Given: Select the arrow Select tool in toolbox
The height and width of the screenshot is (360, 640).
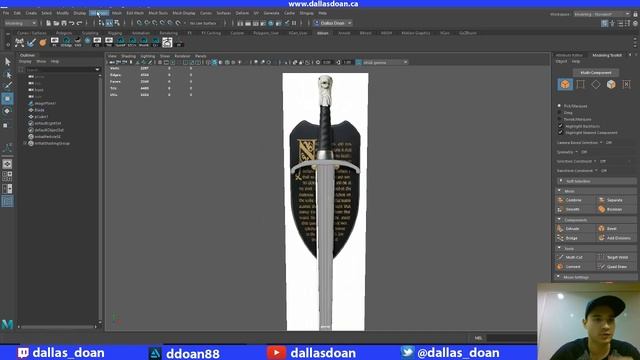Looking at the screenshot, I should click(7, 62).
